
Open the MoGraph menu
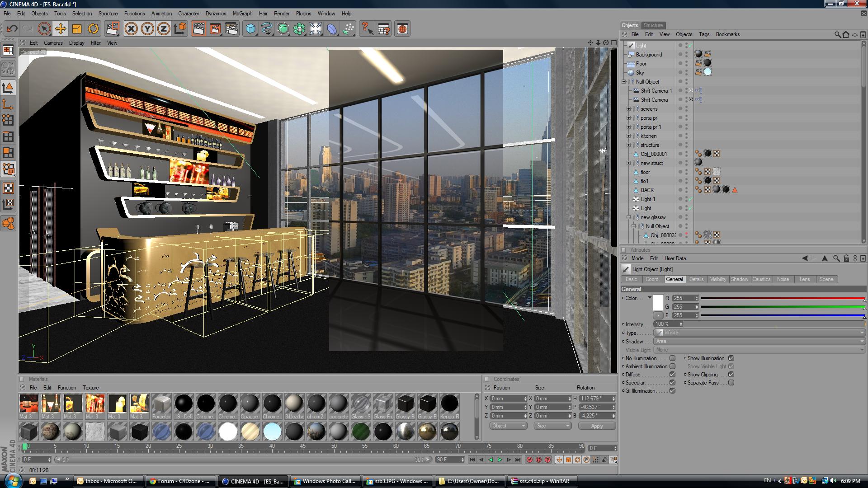(242, 14)
